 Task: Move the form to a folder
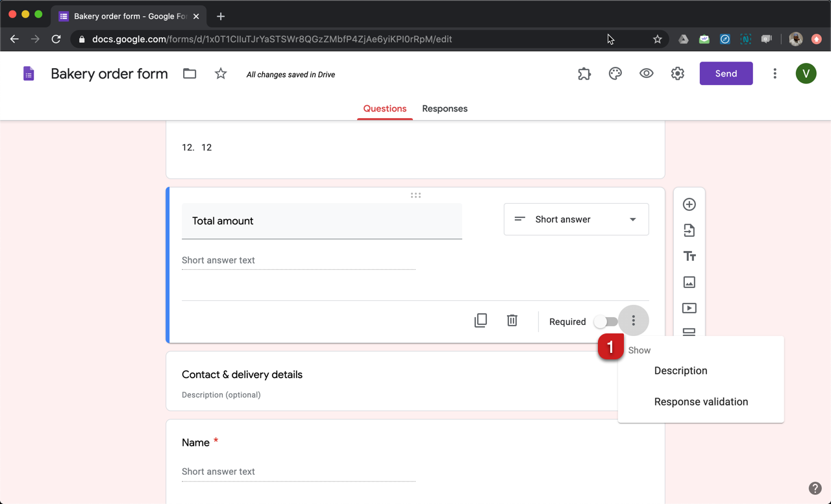189,73
